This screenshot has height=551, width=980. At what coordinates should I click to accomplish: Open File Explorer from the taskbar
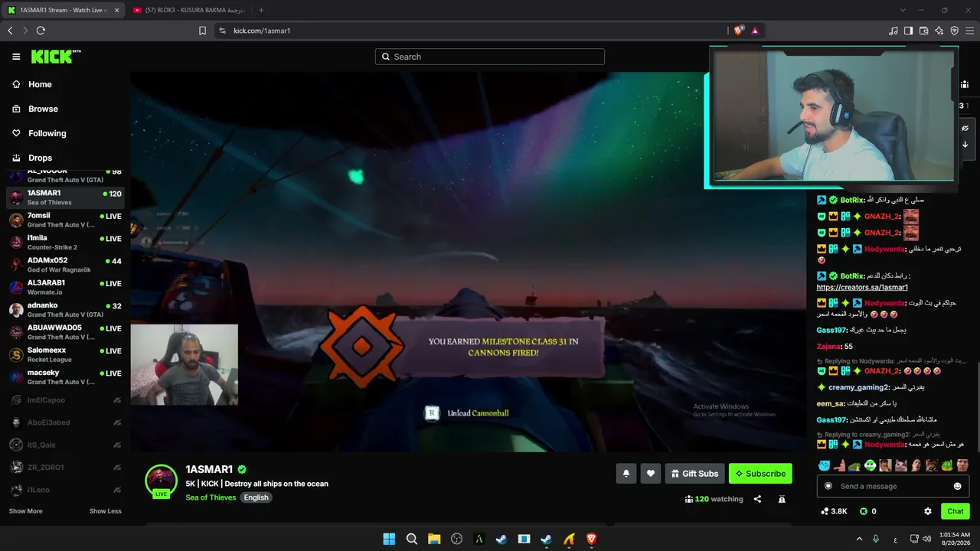(x=434, y=539)
